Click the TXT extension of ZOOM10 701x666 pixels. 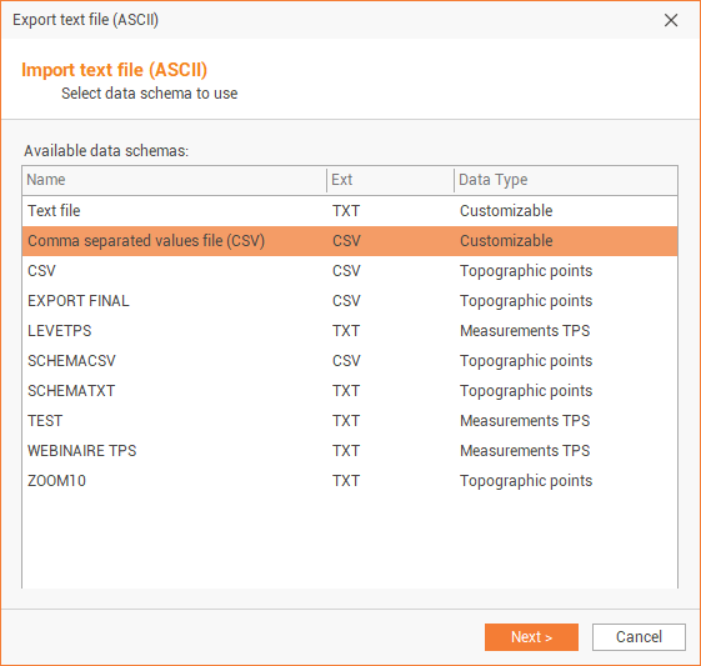346,481
